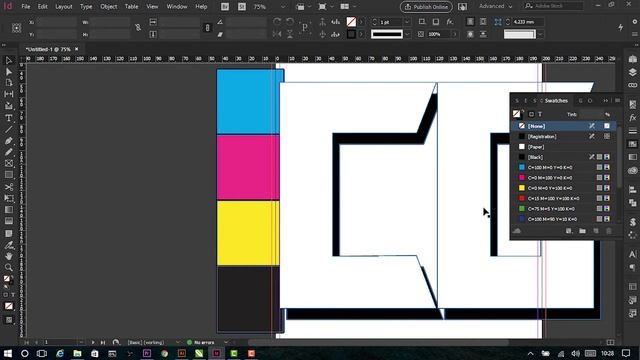Click the Layers panel icon in right dock
This screenshot has width=640, height=360.
click(633, 72)
